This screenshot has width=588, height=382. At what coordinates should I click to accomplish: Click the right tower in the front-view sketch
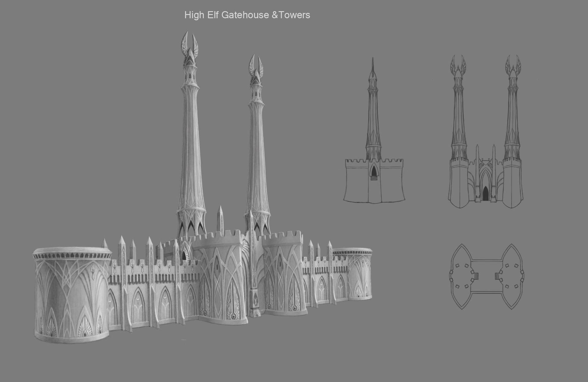(513, 122)
